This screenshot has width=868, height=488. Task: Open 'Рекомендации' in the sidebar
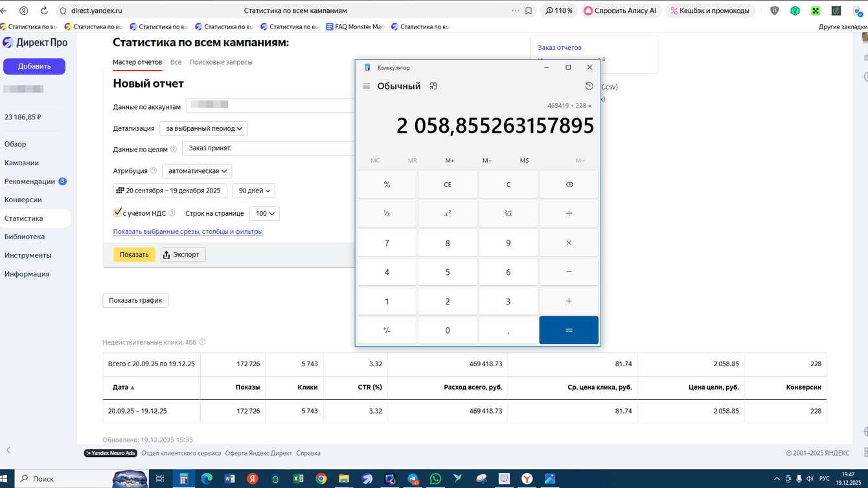(30, 181)
